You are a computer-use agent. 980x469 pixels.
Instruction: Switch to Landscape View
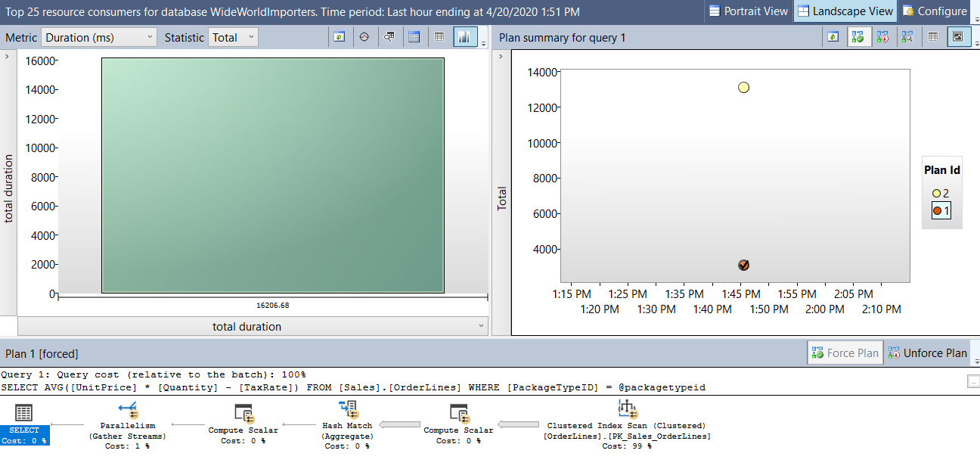point(845,11)
